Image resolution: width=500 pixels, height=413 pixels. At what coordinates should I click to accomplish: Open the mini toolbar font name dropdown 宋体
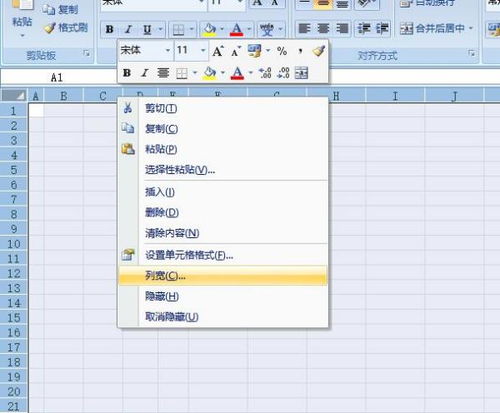point(168,50)
